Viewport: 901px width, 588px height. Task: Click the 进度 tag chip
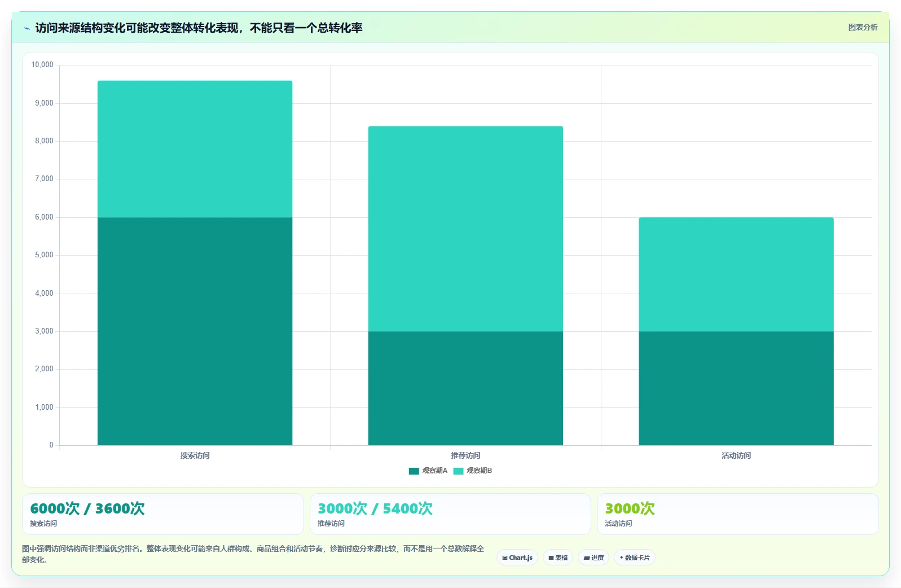click(594, 558)
